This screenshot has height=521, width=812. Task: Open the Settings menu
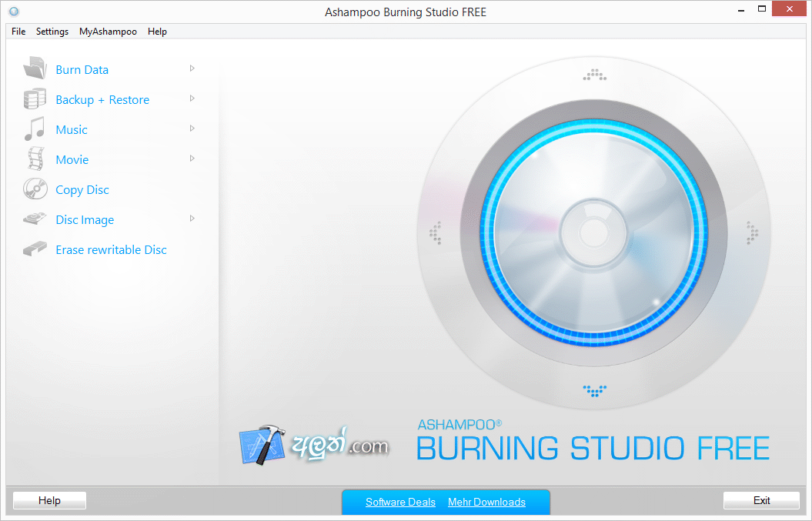coord(52,32)
